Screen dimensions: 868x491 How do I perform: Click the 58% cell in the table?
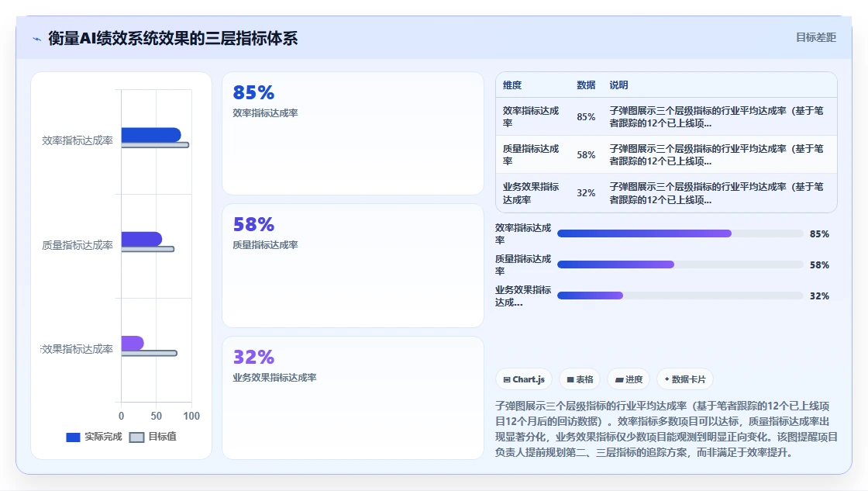(586, 155)
